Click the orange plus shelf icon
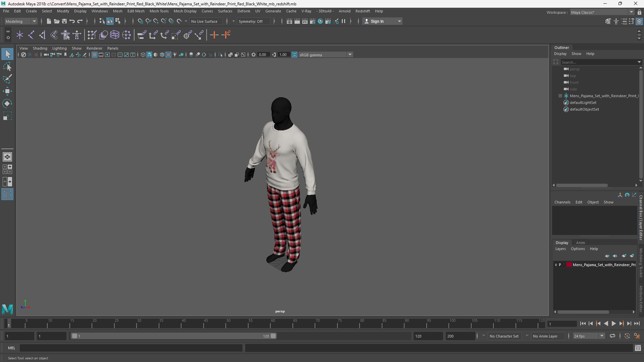 click(214, 35)
